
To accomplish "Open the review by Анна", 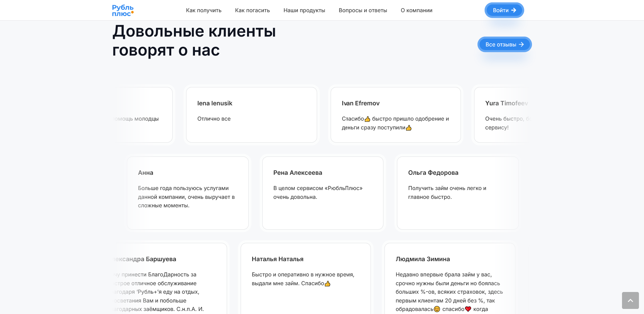I will [187, 193].
